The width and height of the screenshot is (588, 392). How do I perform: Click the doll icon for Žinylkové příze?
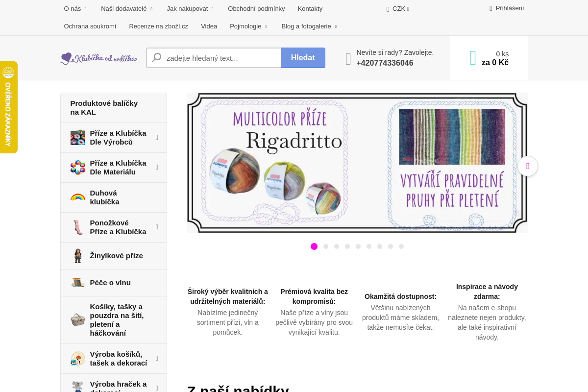click(x=77, y=256)
